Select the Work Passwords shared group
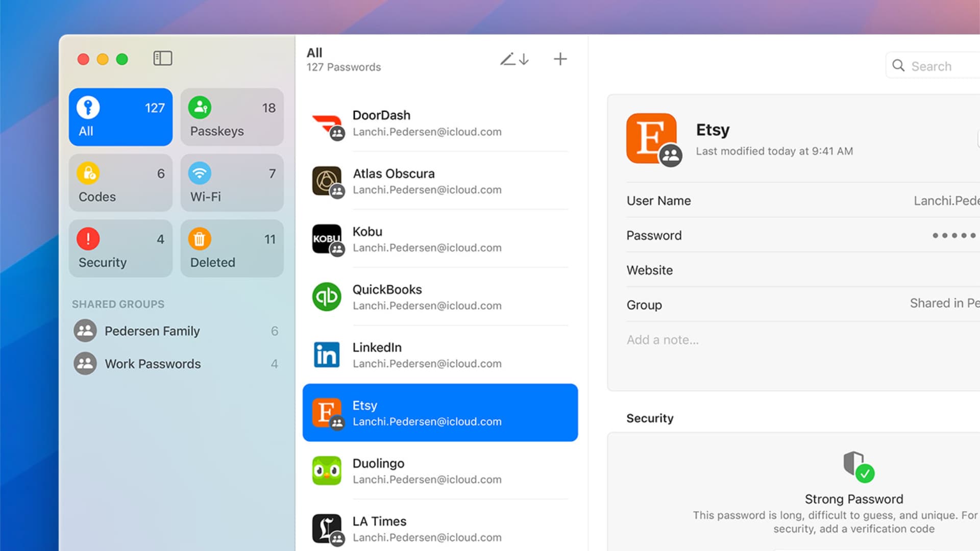 click(153, 364)
